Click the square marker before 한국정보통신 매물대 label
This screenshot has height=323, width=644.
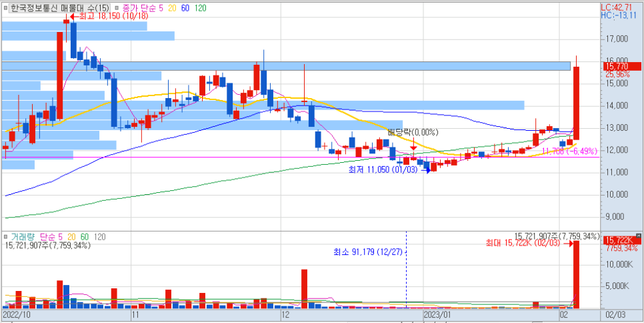(x=6, y=8)
